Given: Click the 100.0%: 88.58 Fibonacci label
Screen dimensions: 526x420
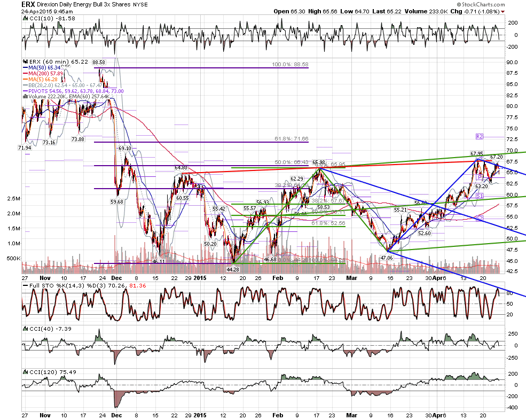Looking at the screenshot, I should click(290, 65).
